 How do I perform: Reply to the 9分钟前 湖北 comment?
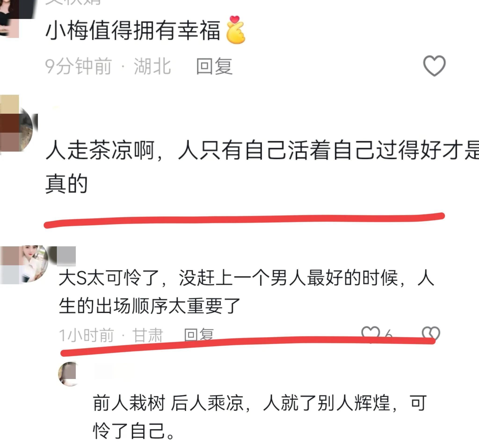click(214, 66)
